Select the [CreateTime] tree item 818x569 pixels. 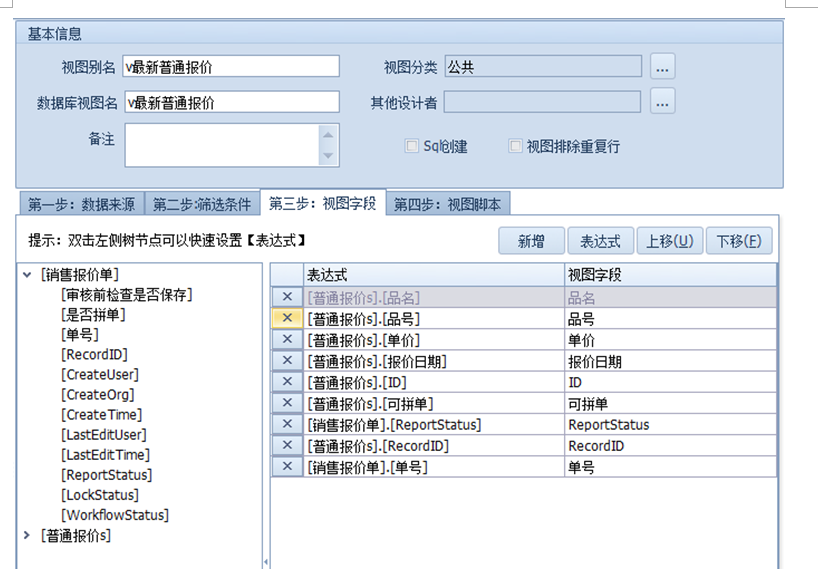click(x=101, y=415)
